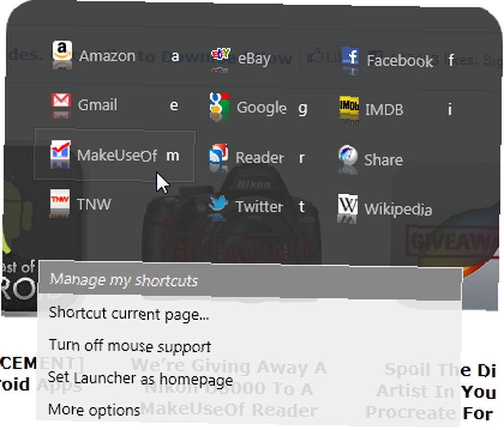
Task: Click the Gmail envelope icon
Action: [x=61, y=101]
